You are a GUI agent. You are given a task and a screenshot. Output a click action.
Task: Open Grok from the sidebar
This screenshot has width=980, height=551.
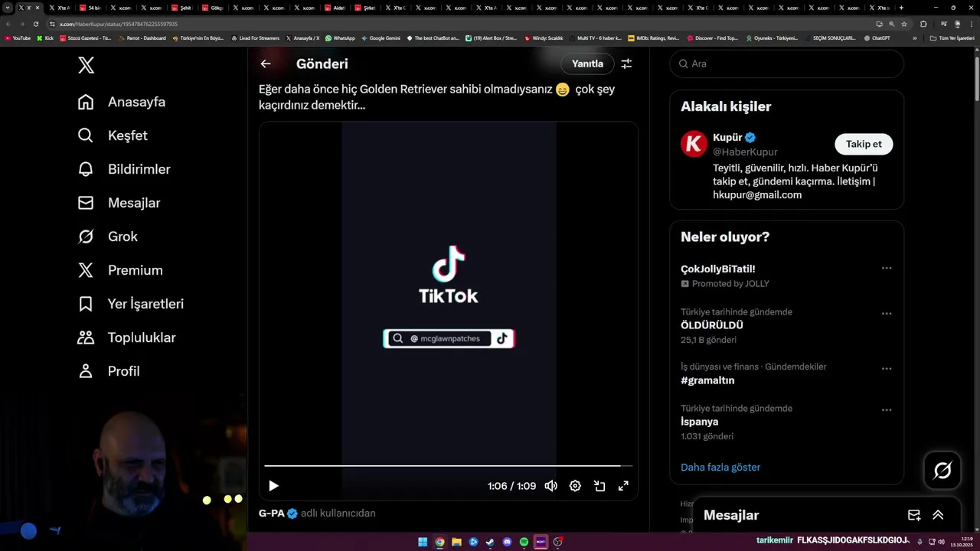point(107,236)
